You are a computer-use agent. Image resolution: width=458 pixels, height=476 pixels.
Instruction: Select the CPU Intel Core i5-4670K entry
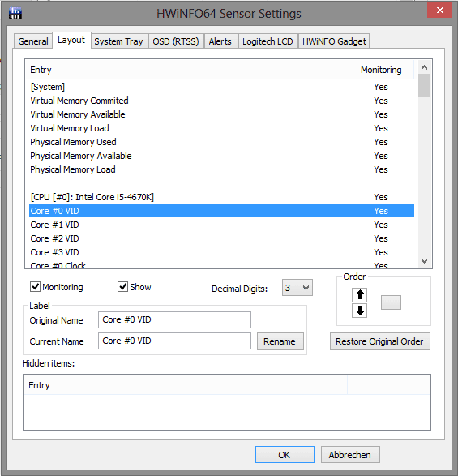click(x=221, y=197)
